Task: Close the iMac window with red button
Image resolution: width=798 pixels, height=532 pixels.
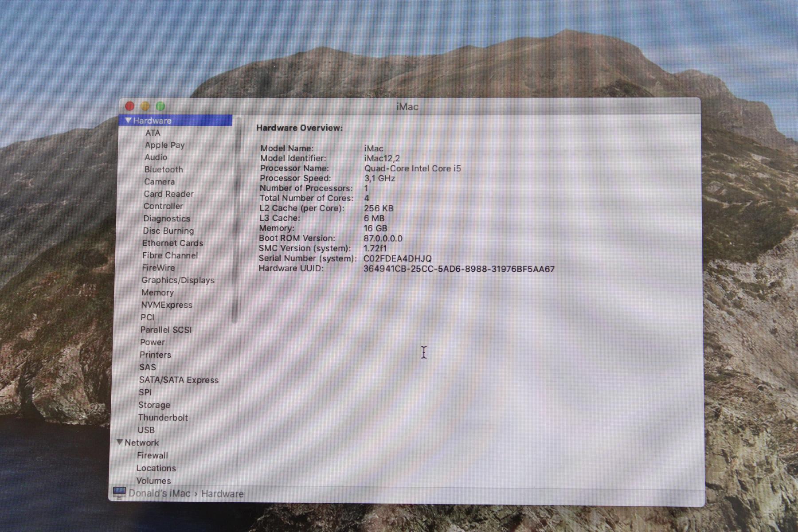Action: pos(130,106)
